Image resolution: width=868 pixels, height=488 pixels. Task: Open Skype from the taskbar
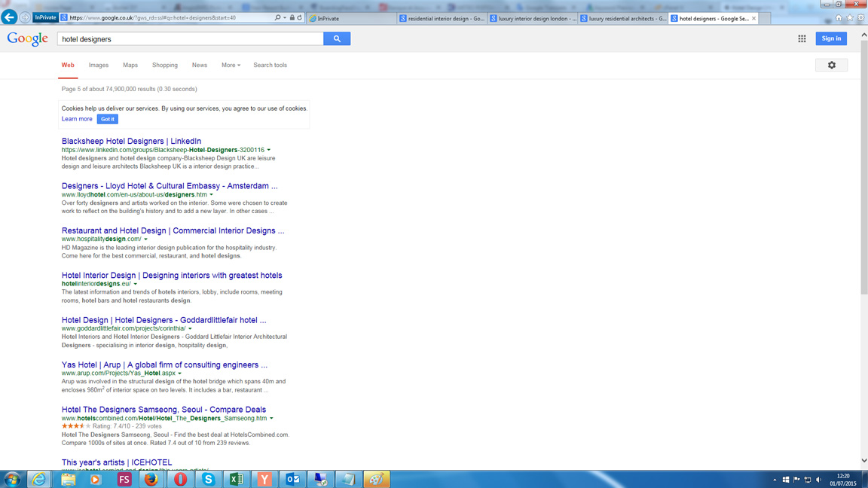click(208, 479)
